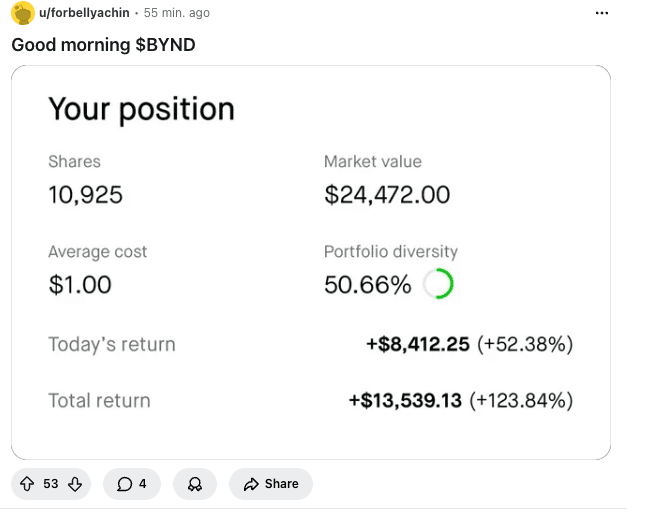Click the 55 min. ago timestamp
The width and height of the screenshot is (646, 514).
[x=177, y=13]
